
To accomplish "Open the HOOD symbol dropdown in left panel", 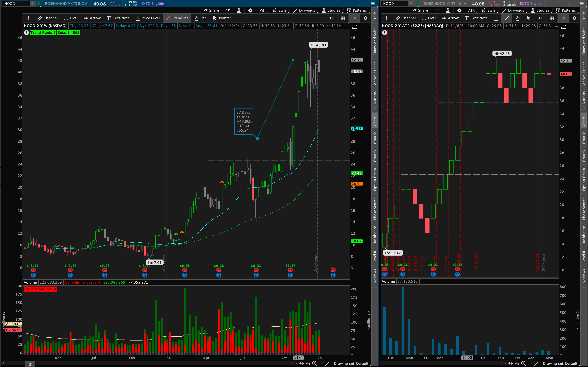I will 32,3.
